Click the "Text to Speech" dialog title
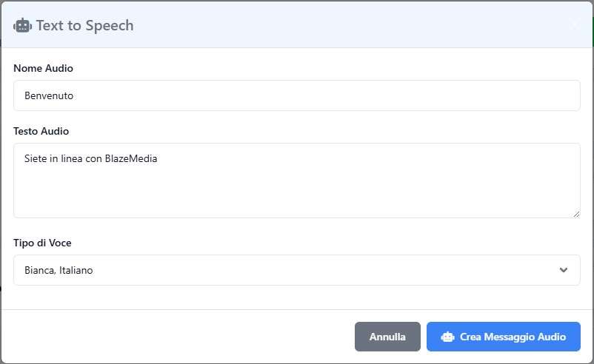The width and height of the screenshot is (594, 364). pyautogui.click(x=84, y=26)
